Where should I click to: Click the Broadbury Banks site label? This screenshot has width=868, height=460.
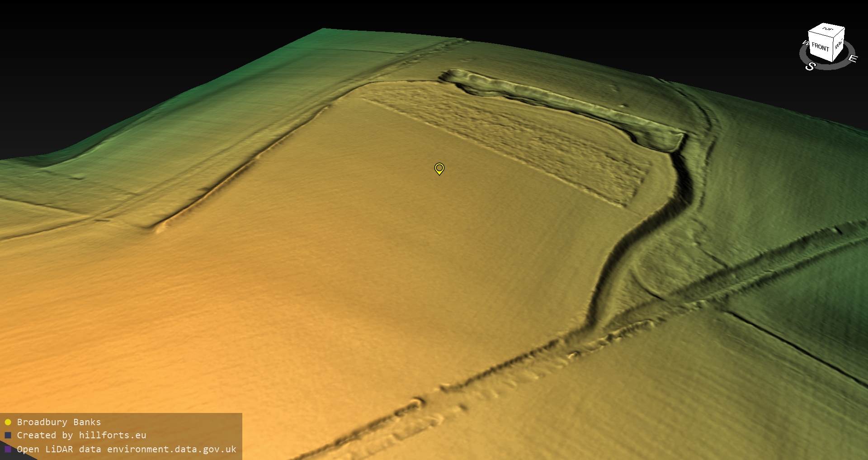pyautogui.click(x=59, y=422)
